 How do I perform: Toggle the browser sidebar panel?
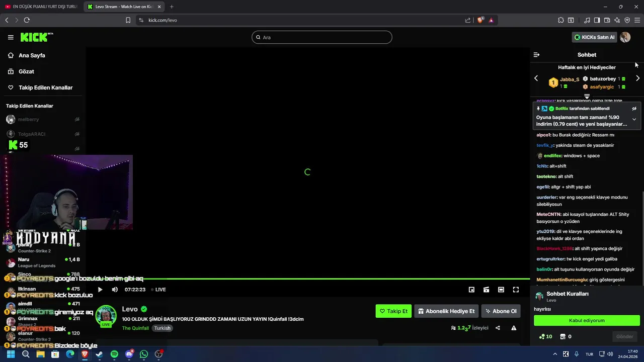pos(597,20)
